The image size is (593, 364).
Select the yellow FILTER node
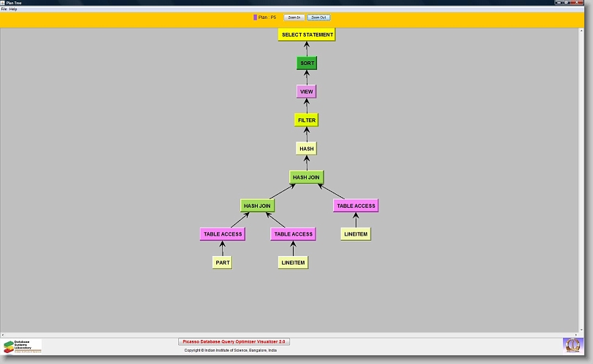pos(307,120)
